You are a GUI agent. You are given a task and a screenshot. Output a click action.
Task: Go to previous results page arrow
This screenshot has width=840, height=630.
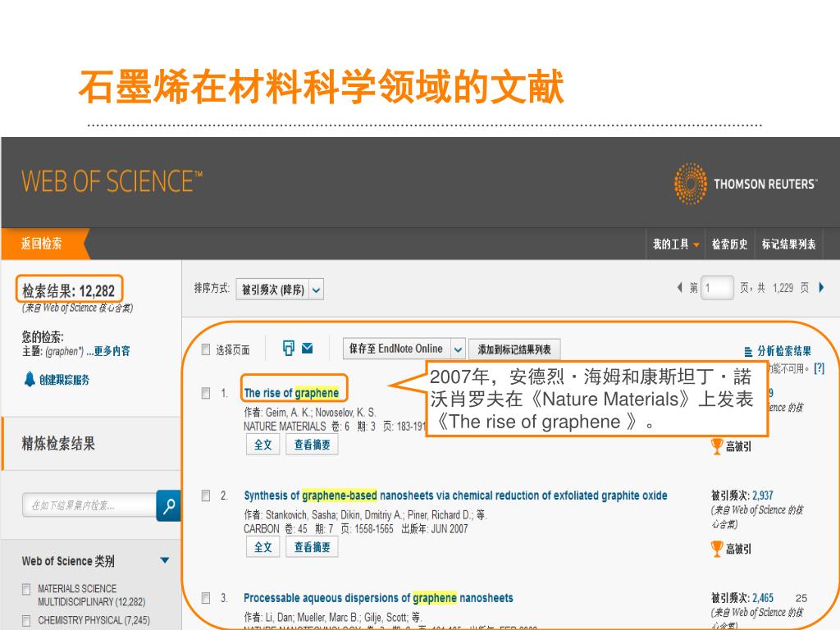[x=680, y=288]
